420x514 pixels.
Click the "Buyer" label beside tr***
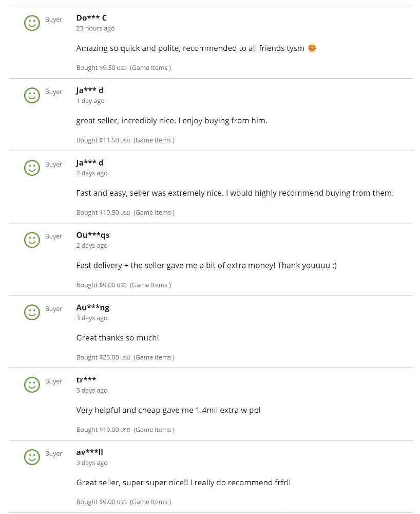pyautogui.click(x=53, y=381)
